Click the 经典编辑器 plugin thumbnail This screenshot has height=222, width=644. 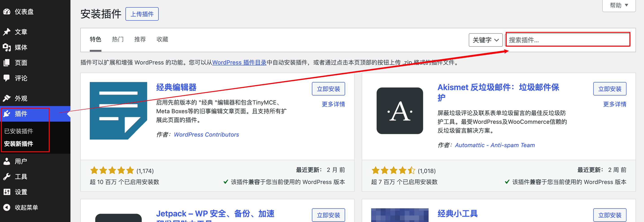tap(118, 111)
